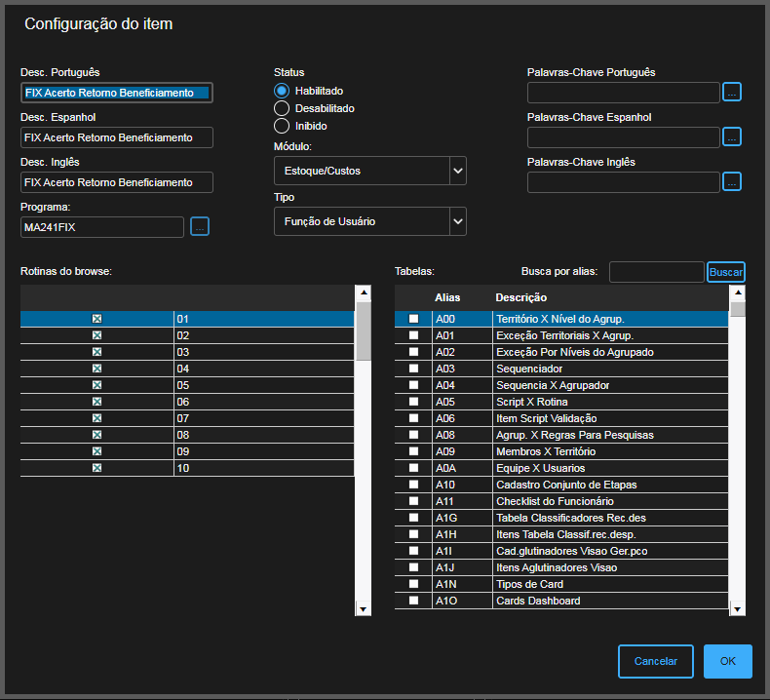770x700 pixels.
Task: Select the Desabilitado status option
Action: pos(282,108)
